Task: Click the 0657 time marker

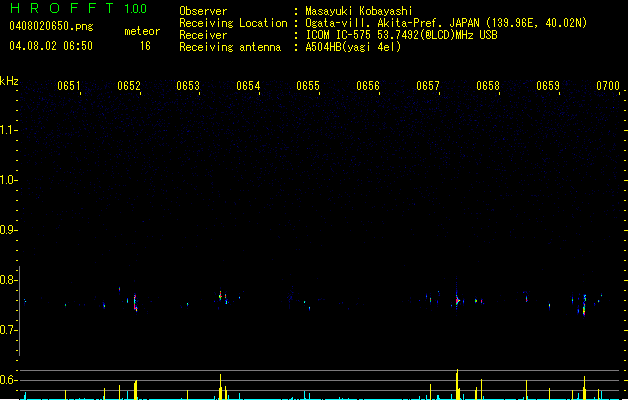Action: [x=428, y=86]
